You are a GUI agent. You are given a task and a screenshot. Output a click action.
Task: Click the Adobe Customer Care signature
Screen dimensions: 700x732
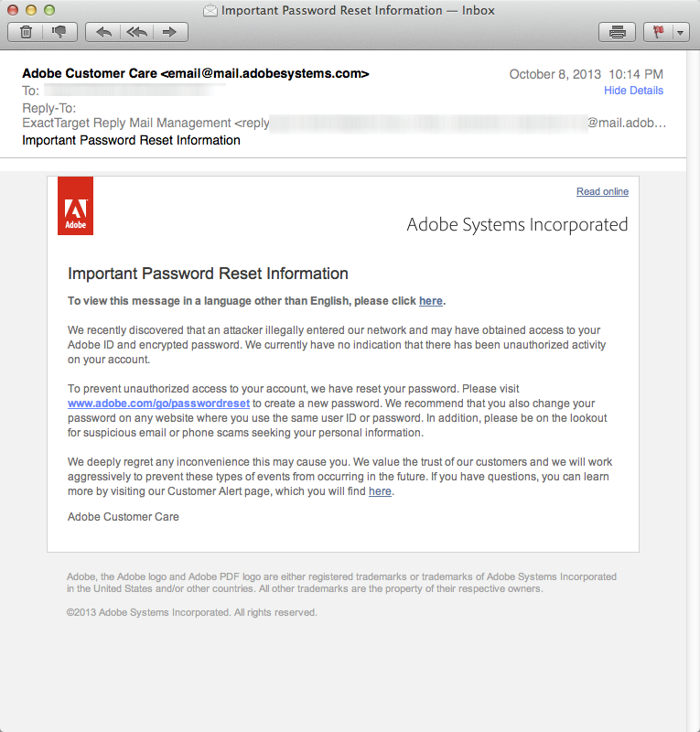pyautogui.click(x=124, y=517)
